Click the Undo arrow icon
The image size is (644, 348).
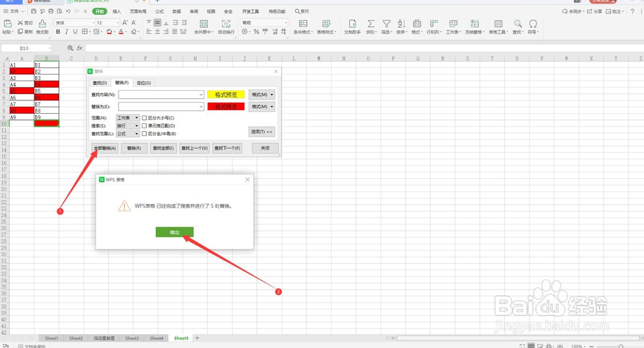pos(68,11)
